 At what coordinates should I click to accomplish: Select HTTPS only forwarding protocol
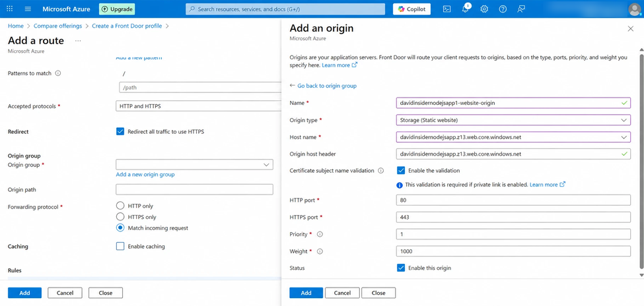[x=120, y=216]
